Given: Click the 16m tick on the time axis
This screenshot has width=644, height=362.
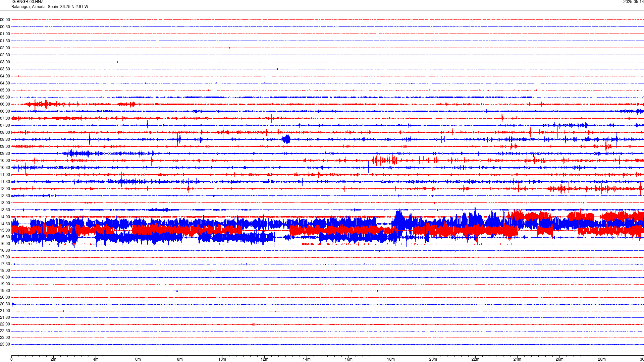Looking at the screenshot, I should click(348, 359).
